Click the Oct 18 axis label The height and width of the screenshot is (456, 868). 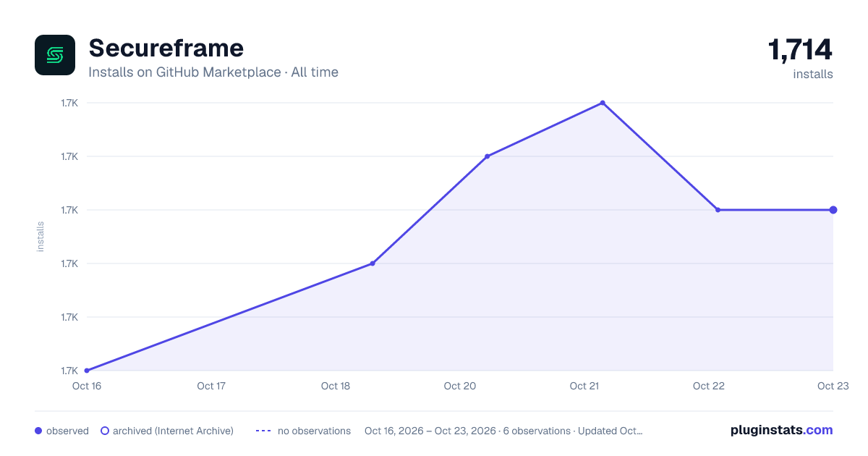click(x=336, y=386)
